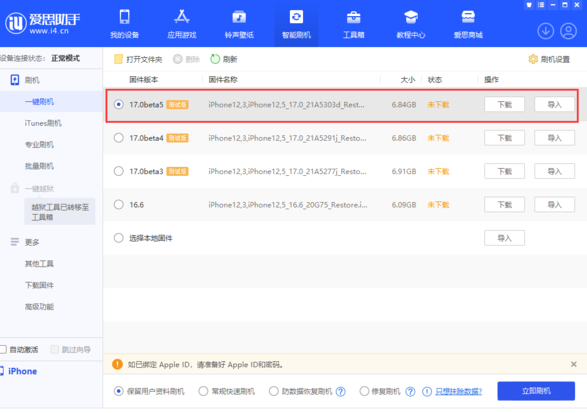Click help icon next to 防数据恢复刷机
The width and height of the screenshot is (587, 413).
(340, 392)
